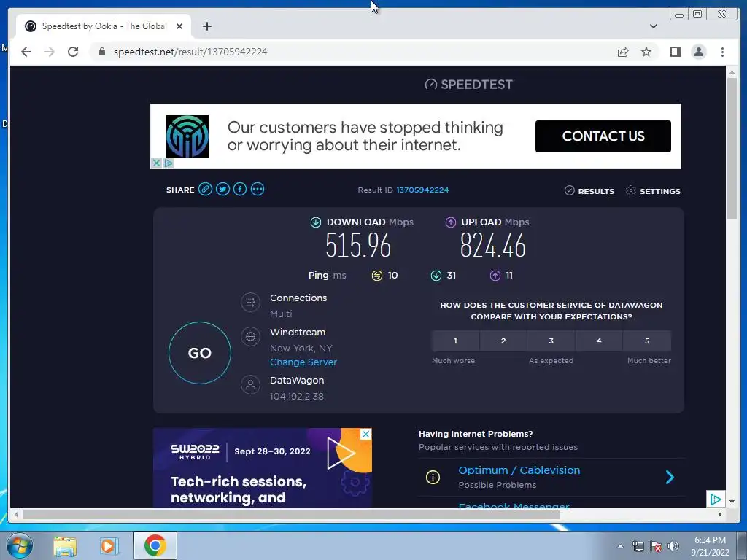Click the horizontal scrollbar thumb
This screenshot has width=747, height=560.
(x=292, y=514)
